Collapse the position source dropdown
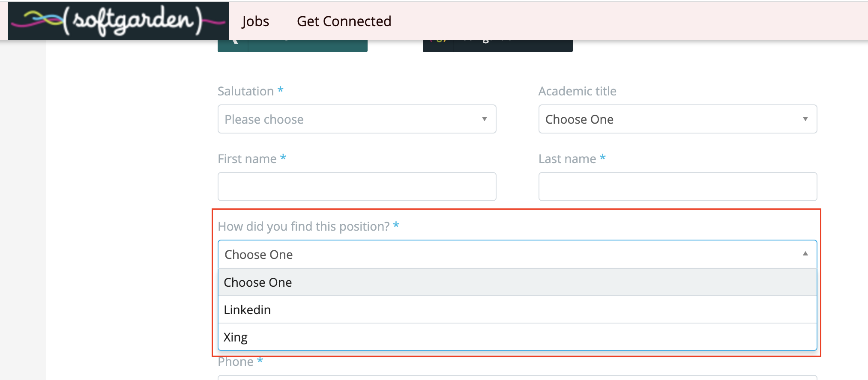Screen dimensions: 868x380 tap(518, 254)
